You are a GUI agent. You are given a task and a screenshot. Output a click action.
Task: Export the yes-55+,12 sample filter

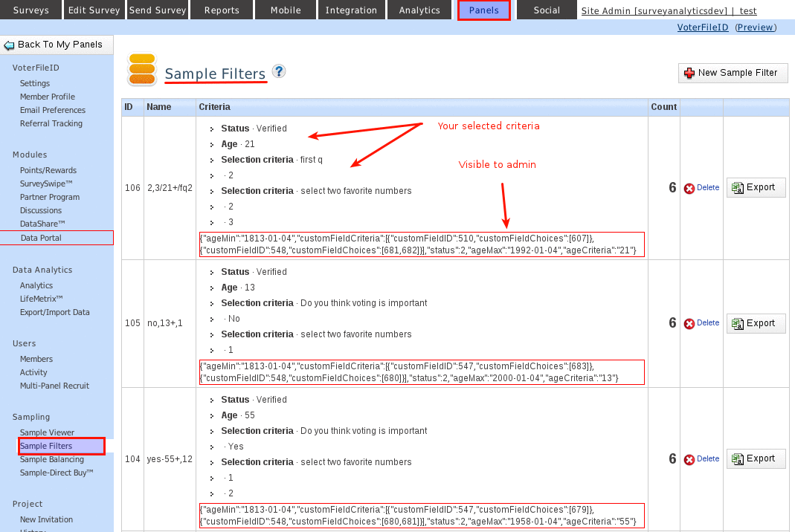click(x=754, y=459)
